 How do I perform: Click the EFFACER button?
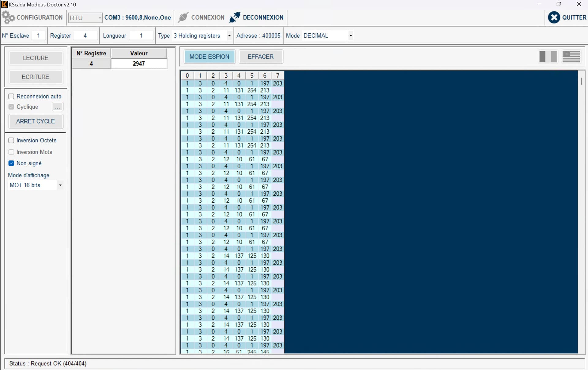(261, 57)
